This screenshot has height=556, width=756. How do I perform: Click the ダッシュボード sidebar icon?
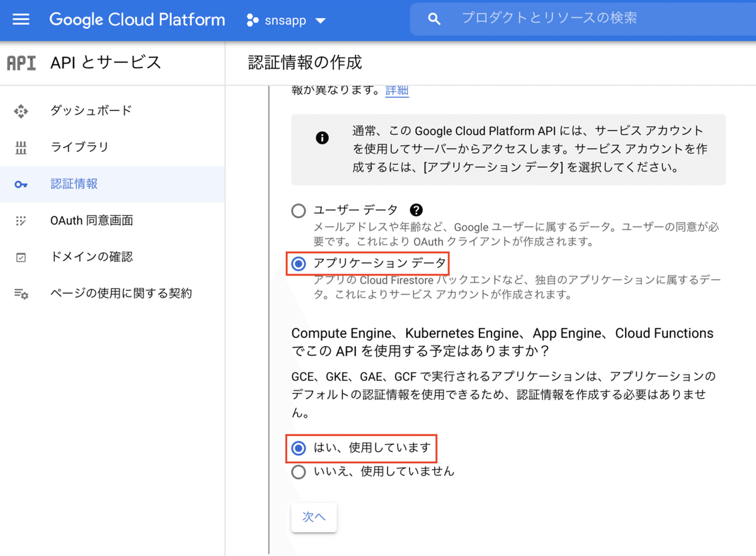21,111
